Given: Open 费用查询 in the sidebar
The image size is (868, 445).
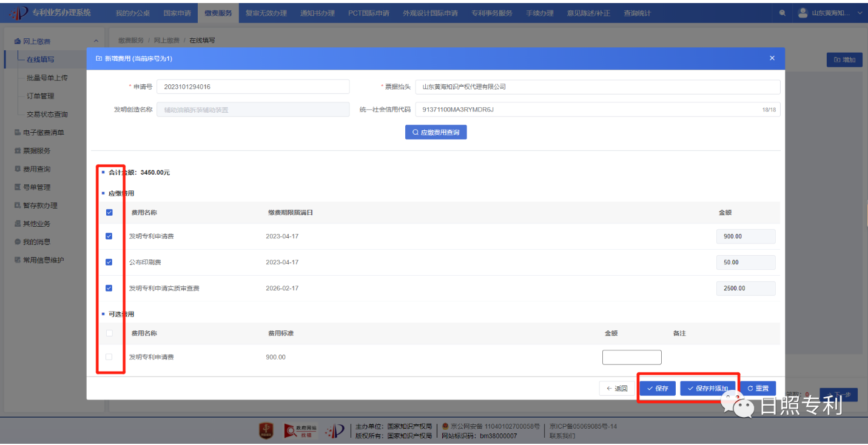Looking at the screenshot, I should [36, 169].
